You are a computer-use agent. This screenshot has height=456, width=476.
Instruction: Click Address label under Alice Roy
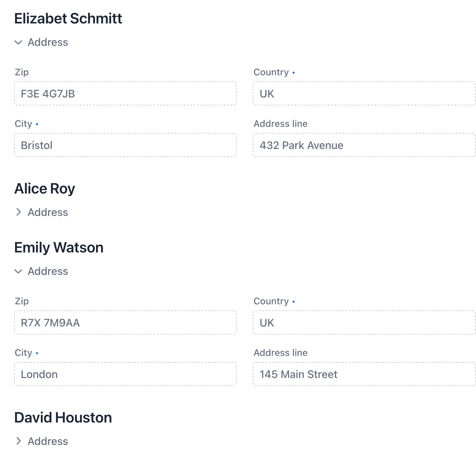[48, 212]
